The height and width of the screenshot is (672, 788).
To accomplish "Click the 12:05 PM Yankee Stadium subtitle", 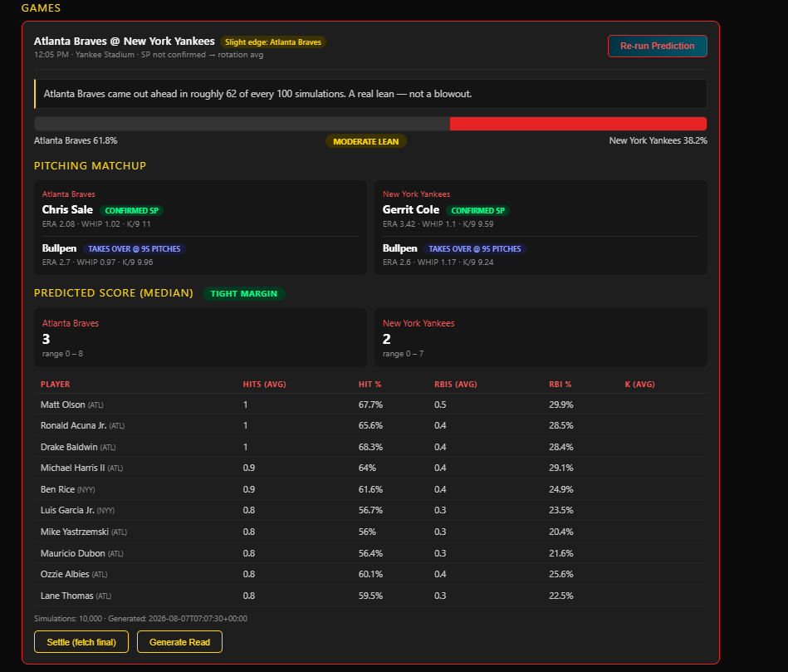I will (149, 55).
